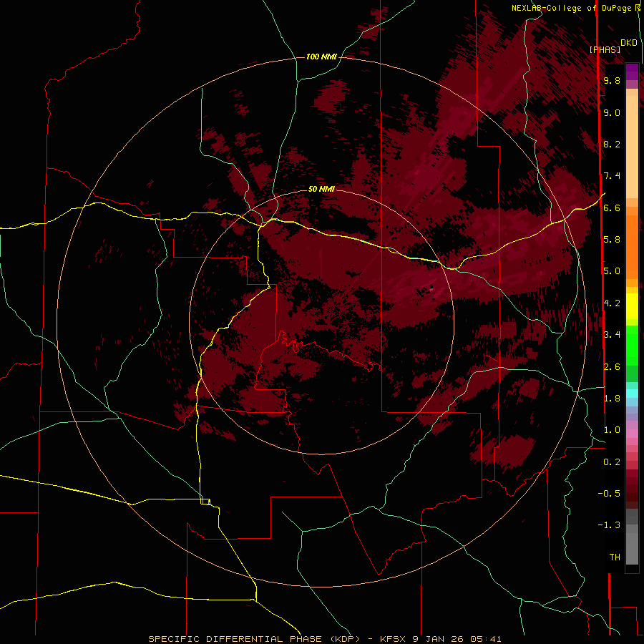Click the 50 NMI range ring label

(x=321, y=189)
